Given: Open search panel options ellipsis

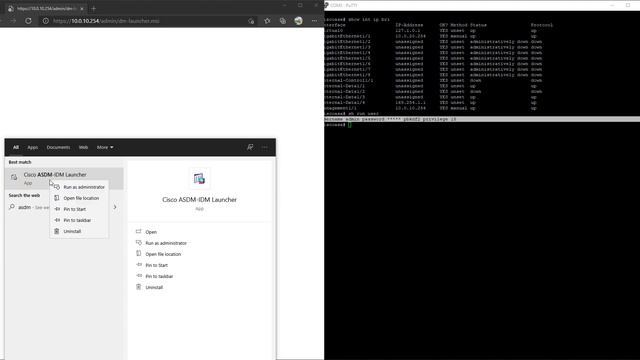Looking at the screenshot, I should coord(265,147).
